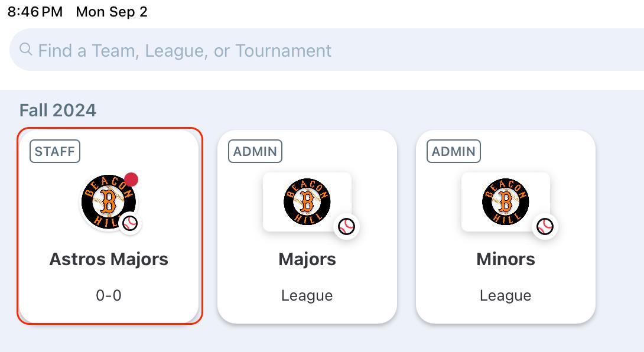Select the 0-0 record on Astros Majors
The image size is (644, 352).
pyautogui.click(x=109, y=295)
